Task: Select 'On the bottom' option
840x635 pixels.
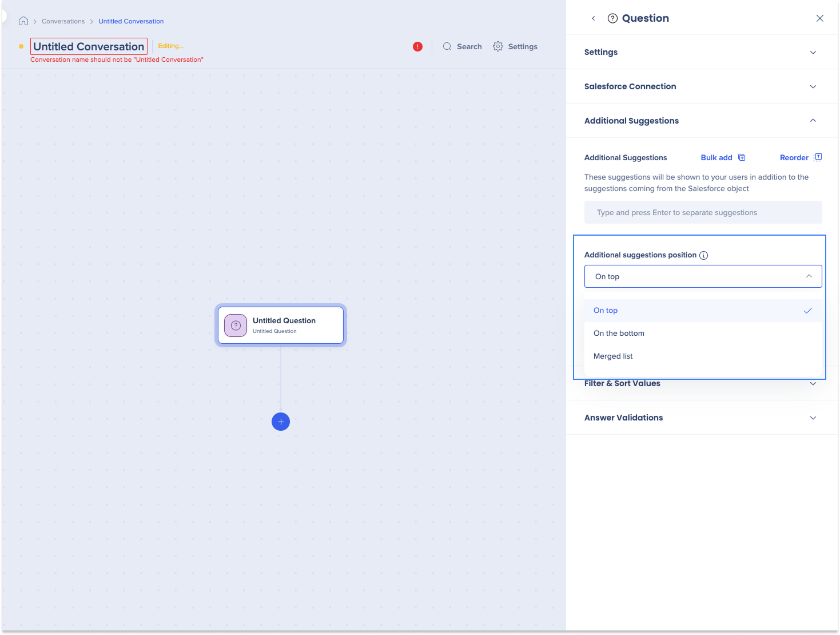Action: [619, 334]
